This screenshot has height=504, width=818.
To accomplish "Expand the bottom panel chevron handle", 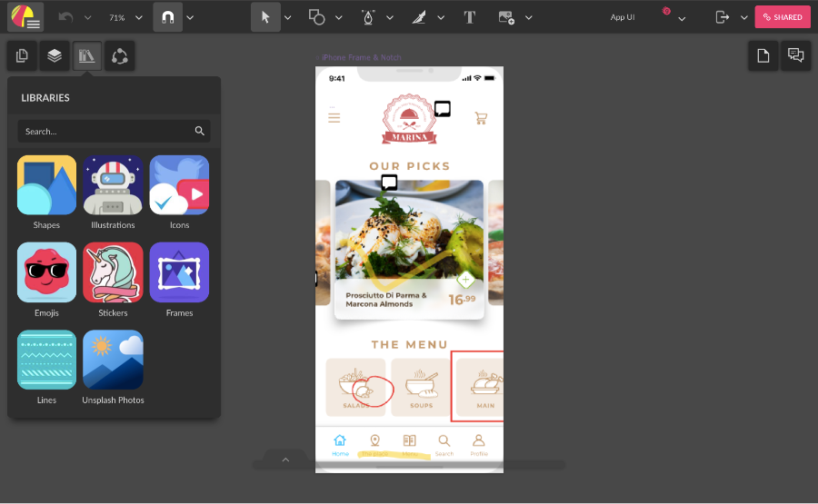I will pyautogui.click(x=285, y=460).
